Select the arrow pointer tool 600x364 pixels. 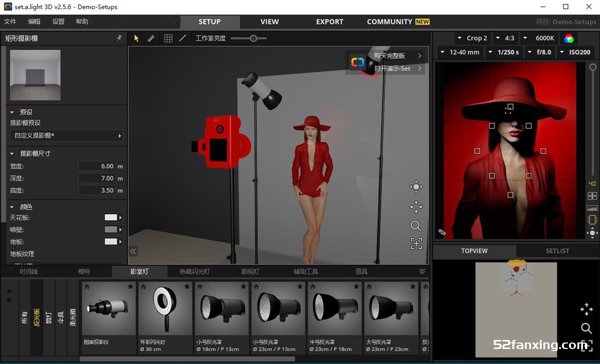tap(136, 38)
